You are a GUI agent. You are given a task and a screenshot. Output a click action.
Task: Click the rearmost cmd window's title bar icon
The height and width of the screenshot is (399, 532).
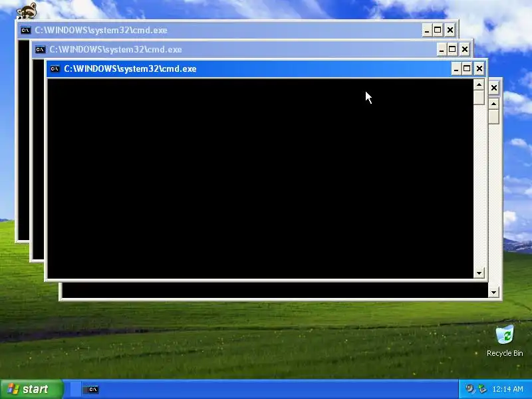[25, 30]
